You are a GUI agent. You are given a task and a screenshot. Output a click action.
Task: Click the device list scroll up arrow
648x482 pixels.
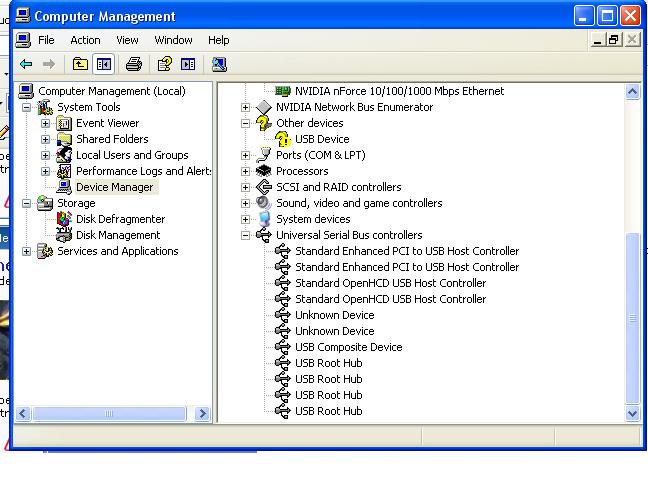[x=632, y=91]
